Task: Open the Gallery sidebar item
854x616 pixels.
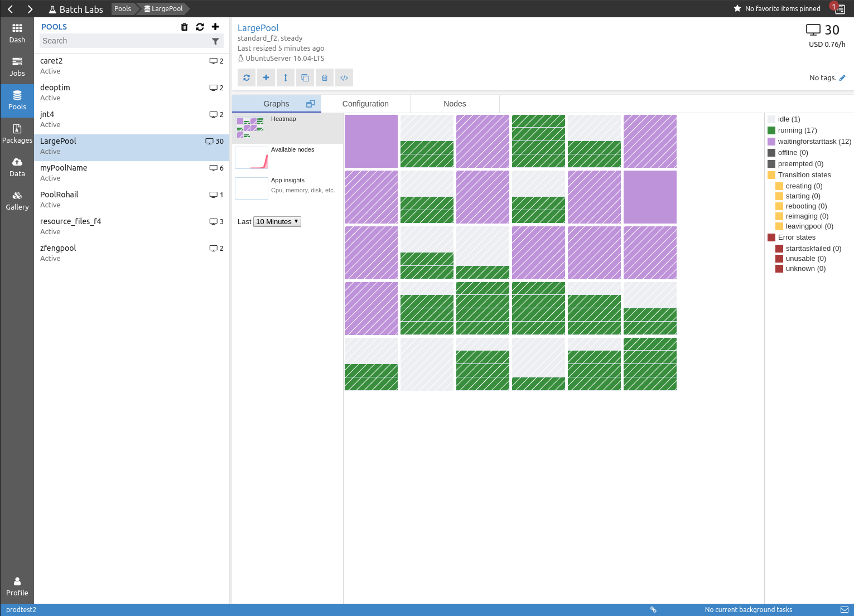Action: tap(17, 201)
